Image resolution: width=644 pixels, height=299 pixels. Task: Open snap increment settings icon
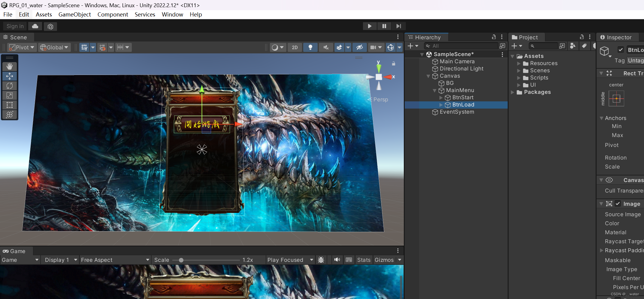coord(123,47)
